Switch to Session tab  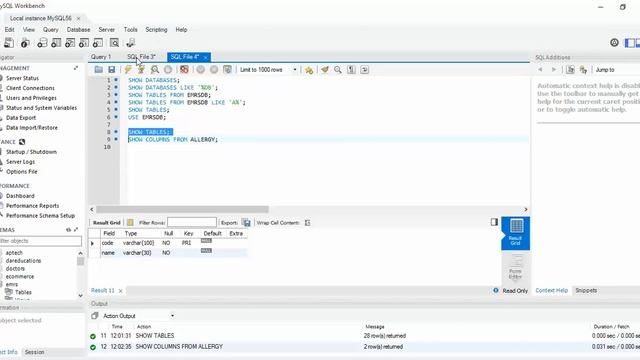34,352
